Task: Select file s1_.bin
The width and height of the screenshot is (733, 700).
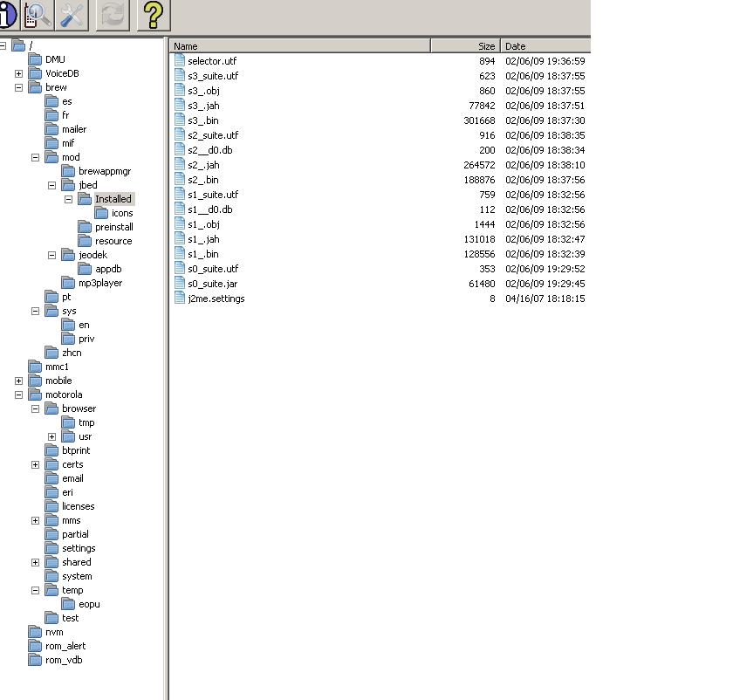Action: coord(203,254)
